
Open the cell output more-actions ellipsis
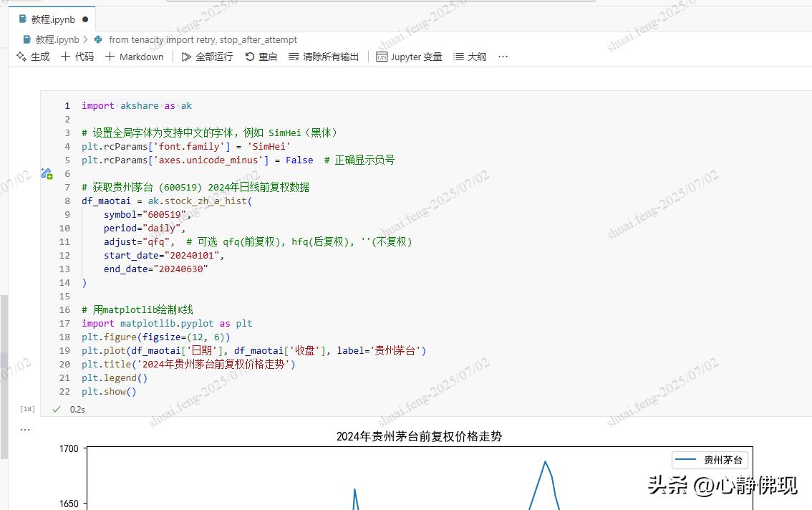(x=25, y=429)
